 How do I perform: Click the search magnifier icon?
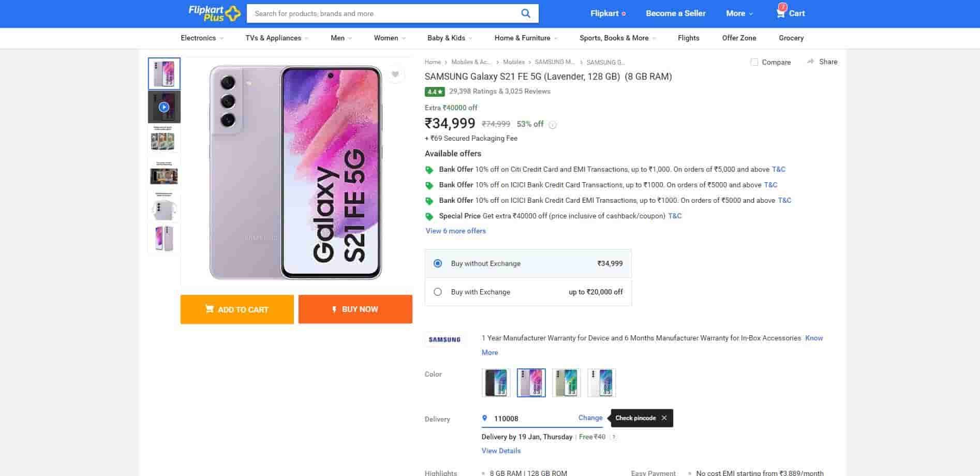(x=525, y=13)
